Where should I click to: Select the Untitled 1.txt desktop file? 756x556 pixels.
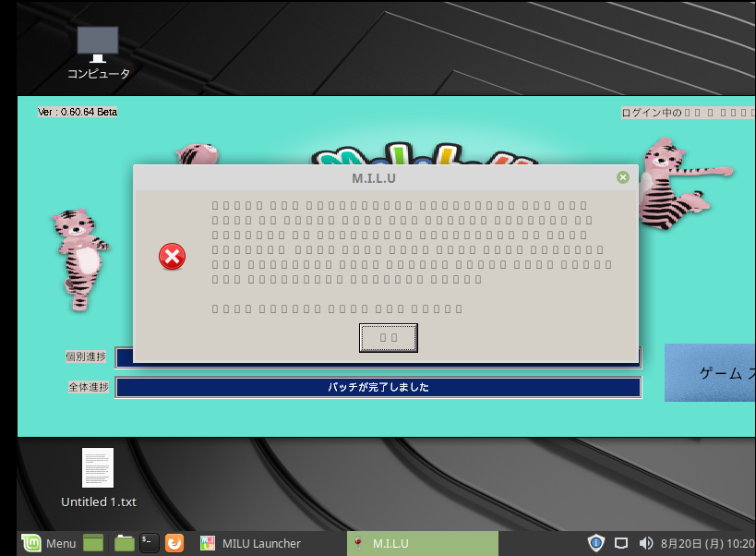[x=98, y=477]
